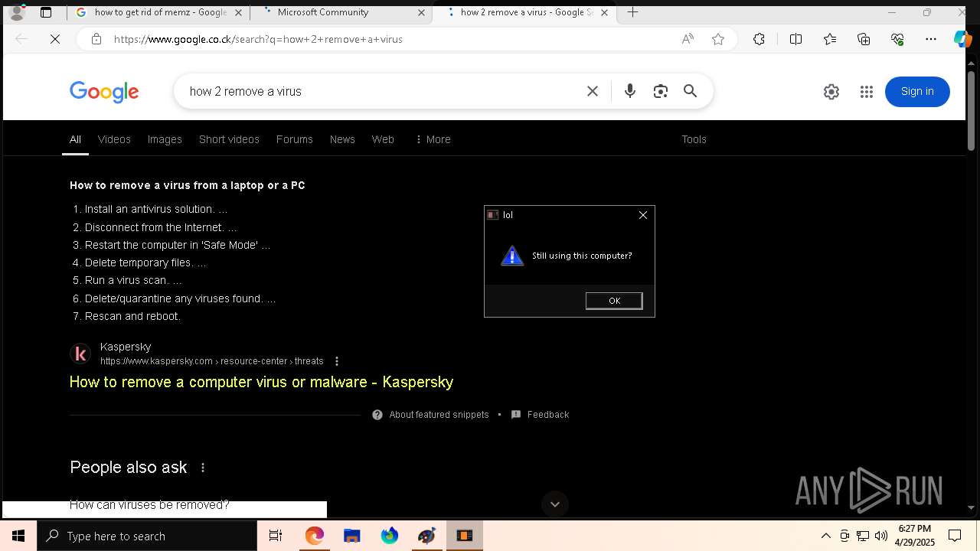The width and height of the screenshot is (980, 551).
Task: Toggle Split screen icon in toolbar
Action: click(x=795, y=39)
